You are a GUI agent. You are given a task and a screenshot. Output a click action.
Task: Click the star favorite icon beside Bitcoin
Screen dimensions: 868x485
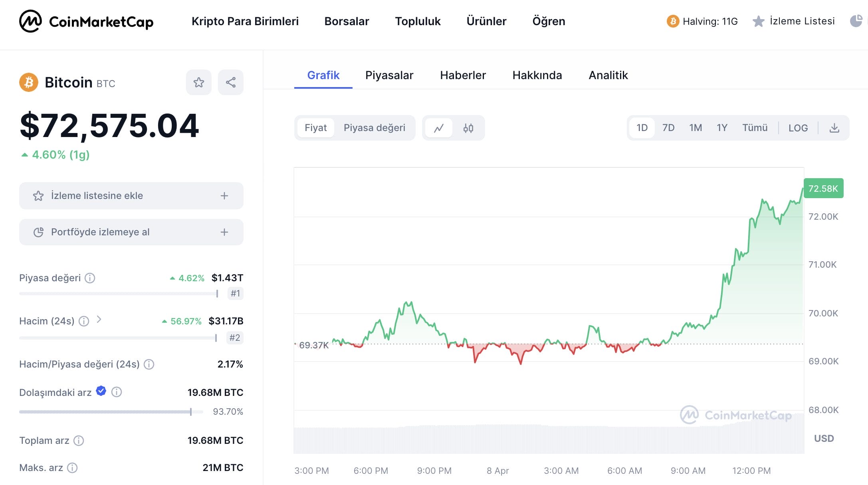(x=198, y=83)
